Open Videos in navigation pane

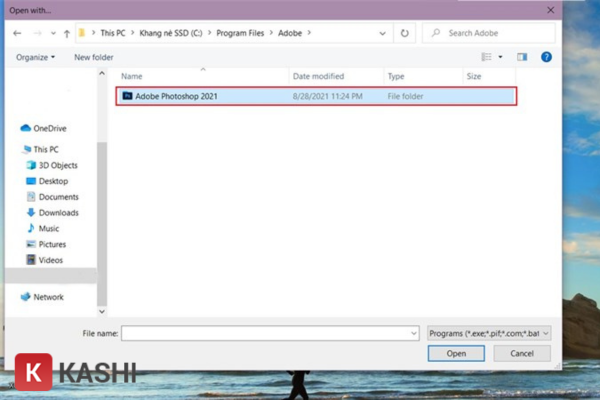(51, 260)
